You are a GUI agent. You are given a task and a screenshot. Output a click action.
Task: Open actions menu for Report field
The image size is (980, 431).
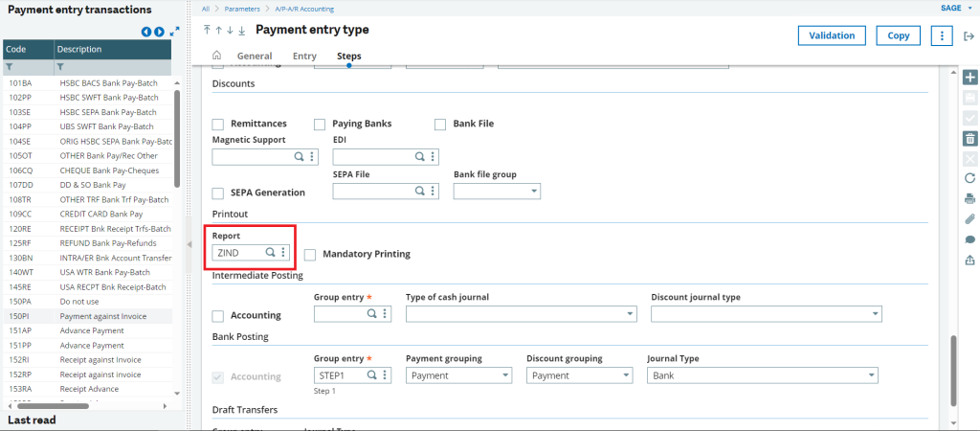click(283, 252)
